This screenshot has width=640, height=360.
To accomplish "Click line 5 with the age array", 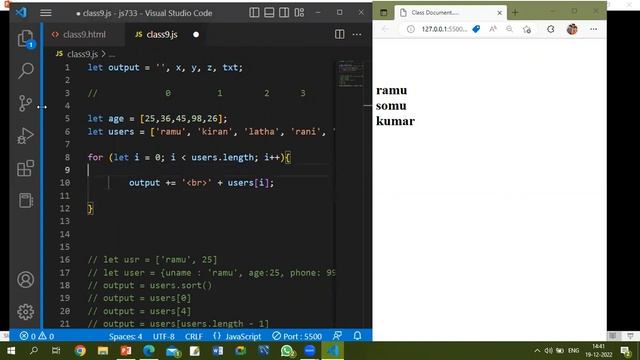I will tap(157, 119).
